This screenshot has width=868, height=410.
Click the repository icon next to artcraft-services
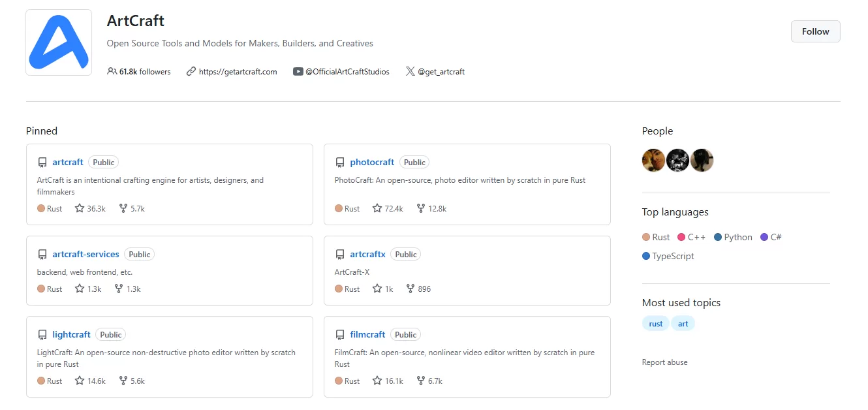pyautogui.click(x=42, y=255)
